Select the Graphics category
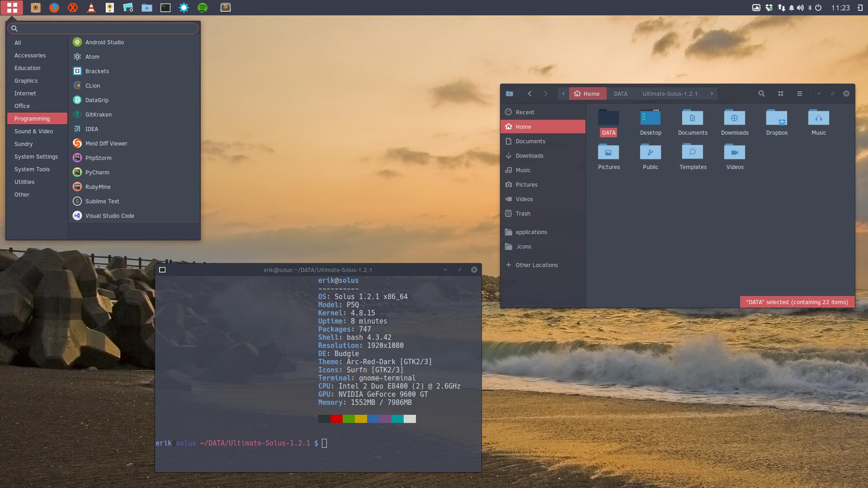 [37, 80]
